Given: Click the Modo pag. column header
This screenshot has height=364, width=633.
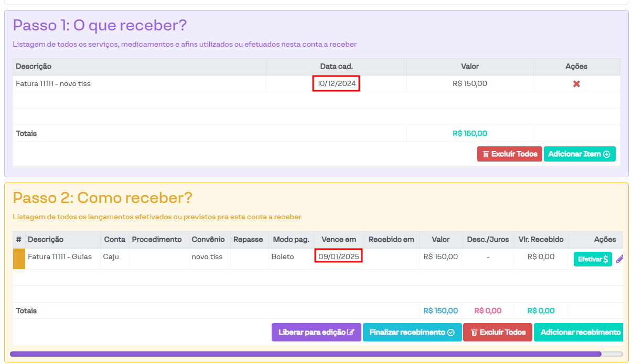Looking at the screenshot, I should [291, 240].
